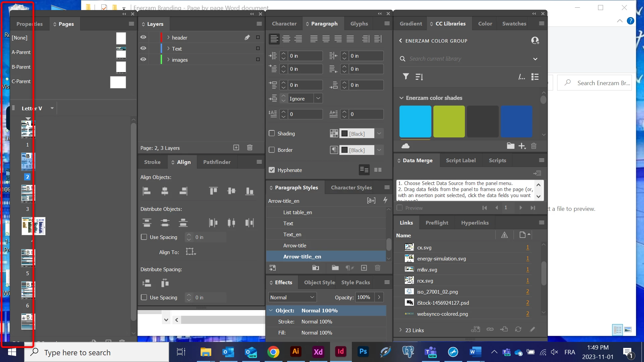The image size is (644, 362).
Task: Hide the images layer visibility eye
Action: (143, 60)
